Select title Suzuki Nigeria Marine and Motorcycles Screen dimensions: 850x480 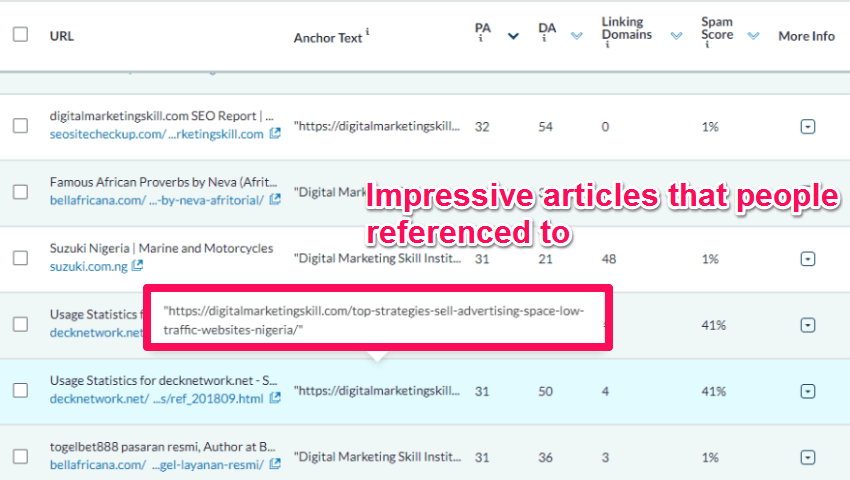tap(162, 248)
